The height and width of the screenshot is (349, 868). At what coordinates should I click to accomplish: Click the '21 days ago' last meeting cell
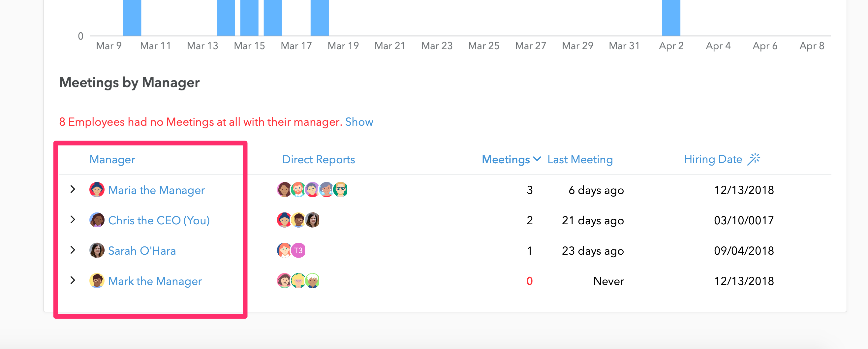pyautogui.click(x=593, y=221)
